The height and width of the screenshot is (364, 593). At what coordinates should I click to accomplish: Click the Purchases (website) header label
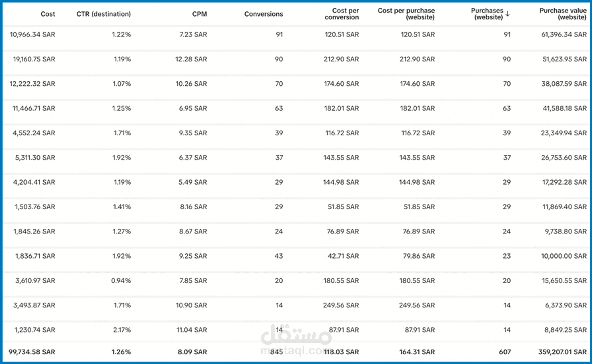pyautogui.click(x=487, y=14)
